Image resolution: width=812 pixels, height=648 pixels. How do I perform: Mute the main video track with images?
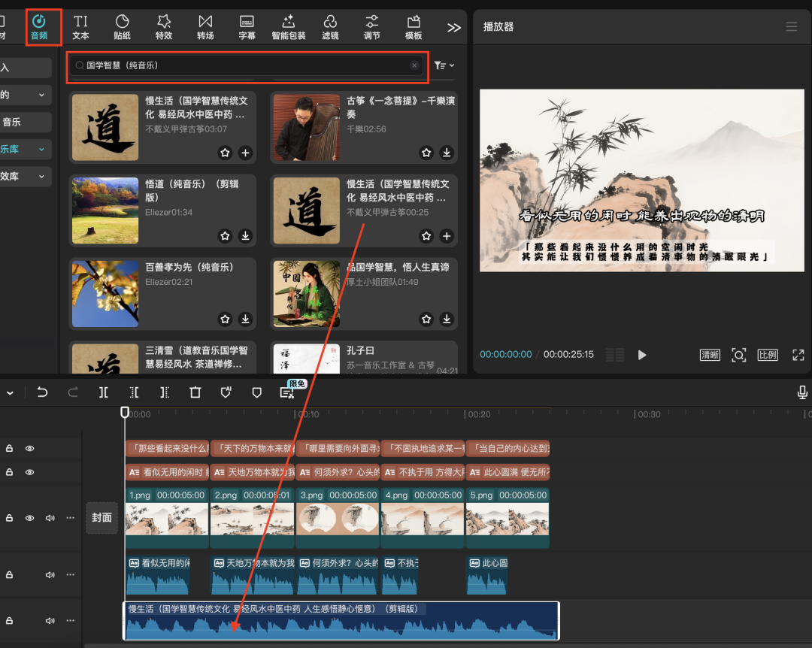pyautogui.click(x=50, y=518)
